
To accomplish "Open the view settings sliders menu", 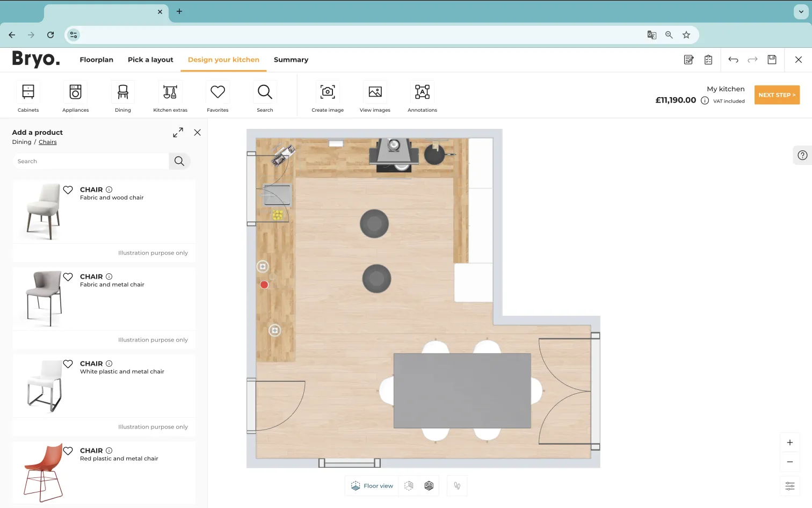I will [x=789, y=486].
